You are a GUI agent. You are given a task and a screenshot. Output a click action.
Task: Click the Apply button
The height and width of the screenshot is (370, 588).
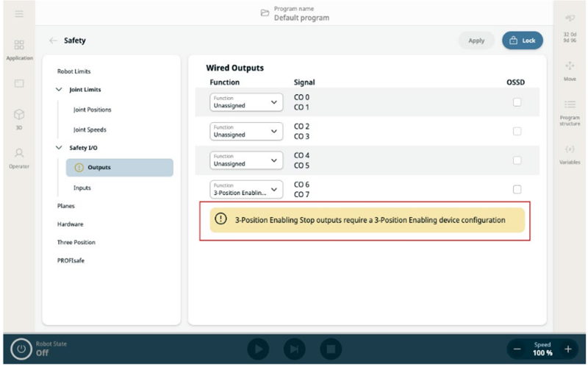click(476, 40)
